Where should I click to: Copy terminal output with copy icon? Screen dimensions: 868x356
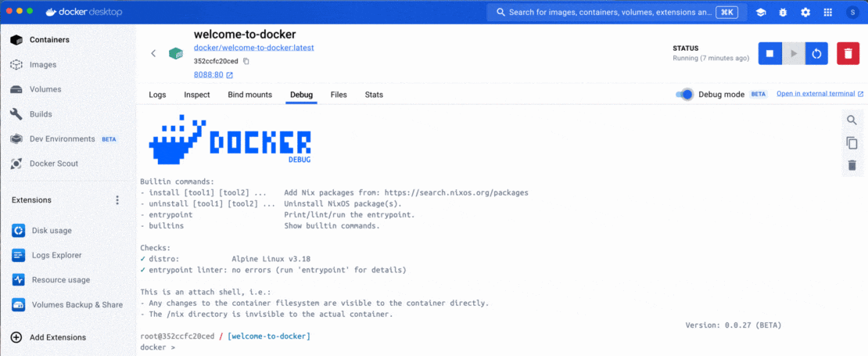point(852,143)
